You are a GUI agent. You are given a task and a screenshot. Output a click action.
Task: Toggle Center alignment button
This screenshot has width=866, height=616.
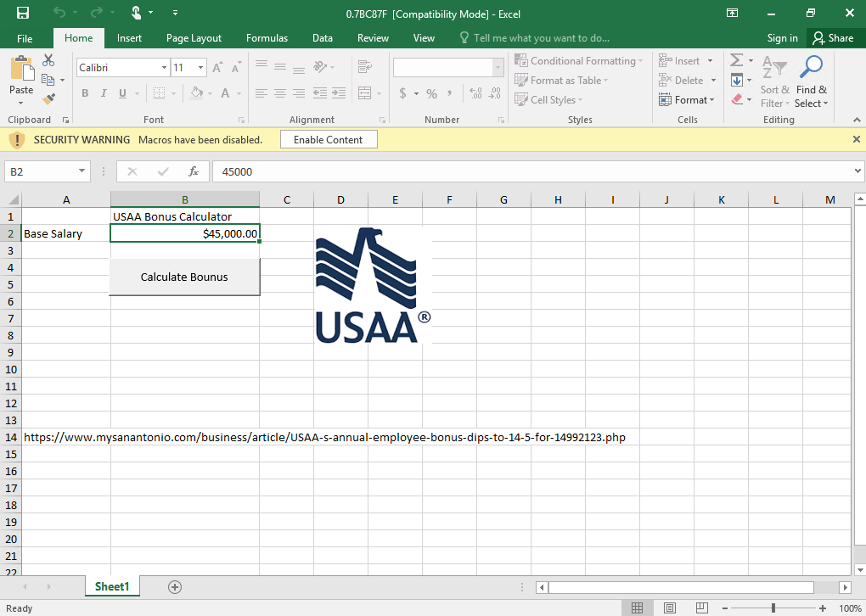pyautogui.click(x=280, y=93)
